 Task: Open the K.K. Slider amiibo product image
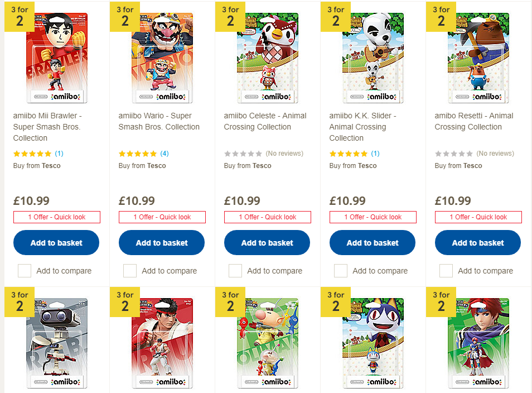(373, 57)
